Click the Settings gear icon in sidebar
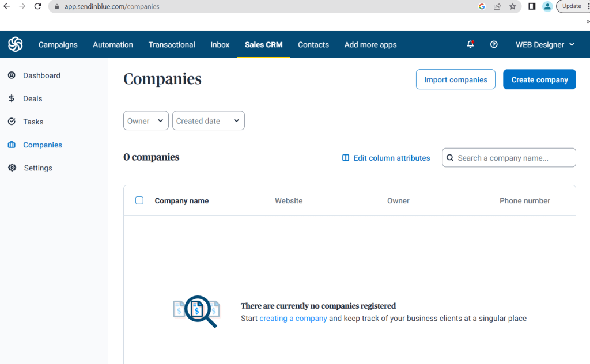 click(12, 168)
